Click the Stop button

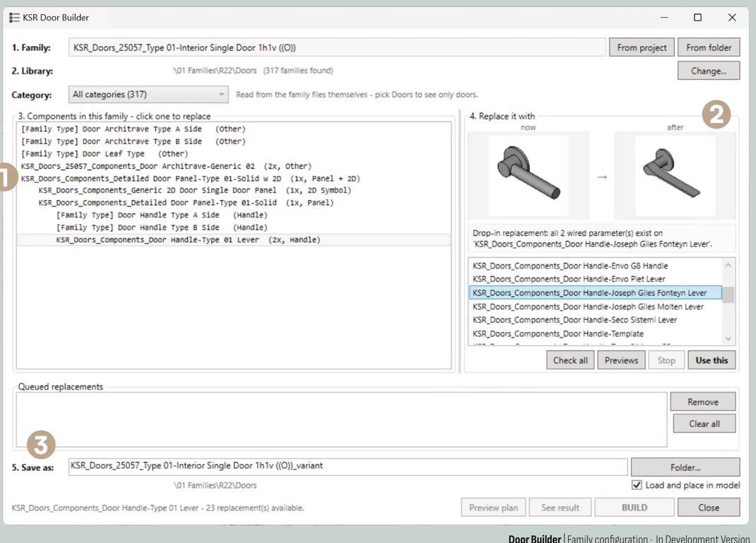[x=666, y=360]
